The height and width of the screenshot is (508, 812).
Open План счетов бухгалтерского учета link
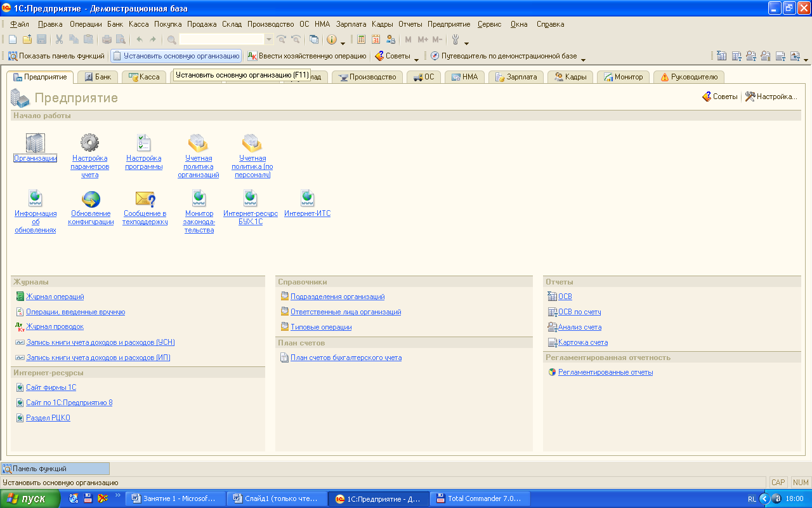(346, 358)
